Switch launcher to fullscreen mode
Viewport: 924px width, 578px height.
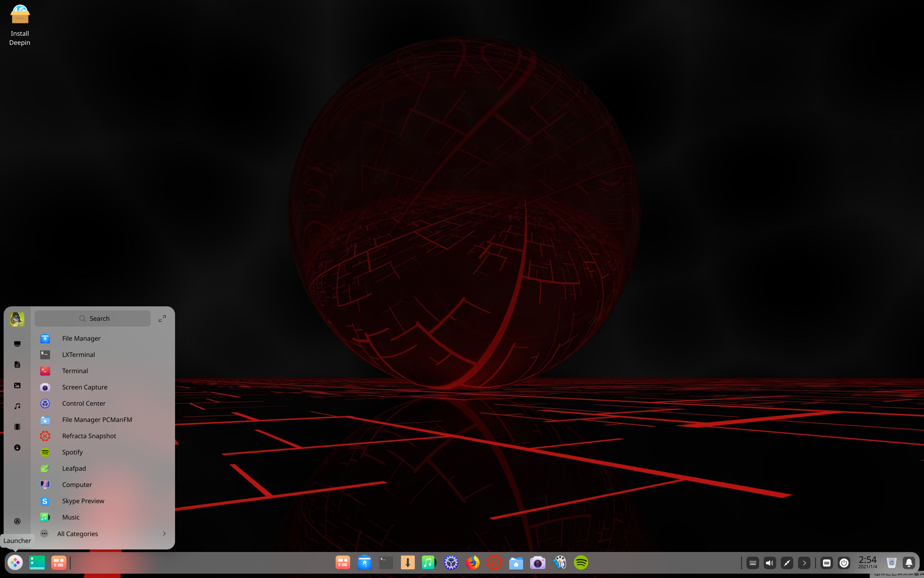coord(162,318)
